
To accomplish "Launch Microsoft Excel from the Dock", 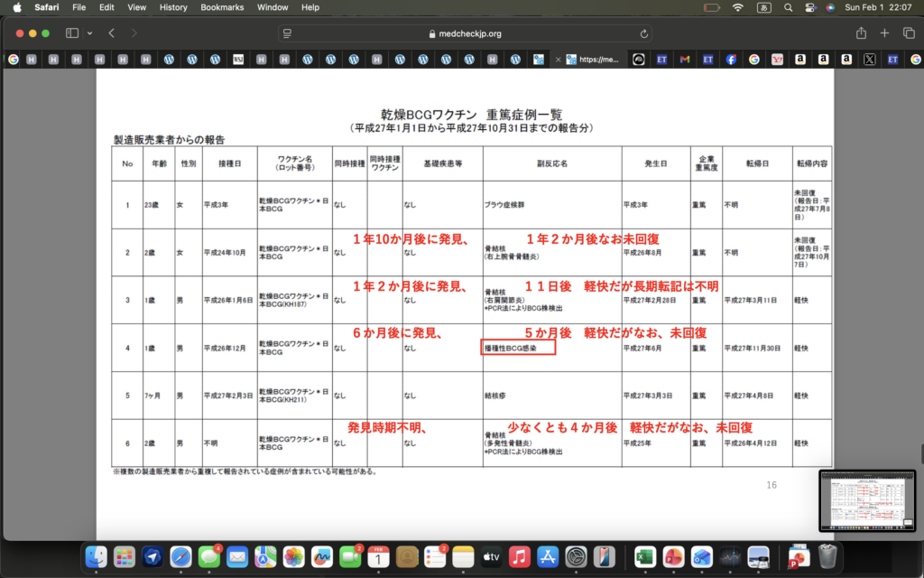I will click(644, 556).
